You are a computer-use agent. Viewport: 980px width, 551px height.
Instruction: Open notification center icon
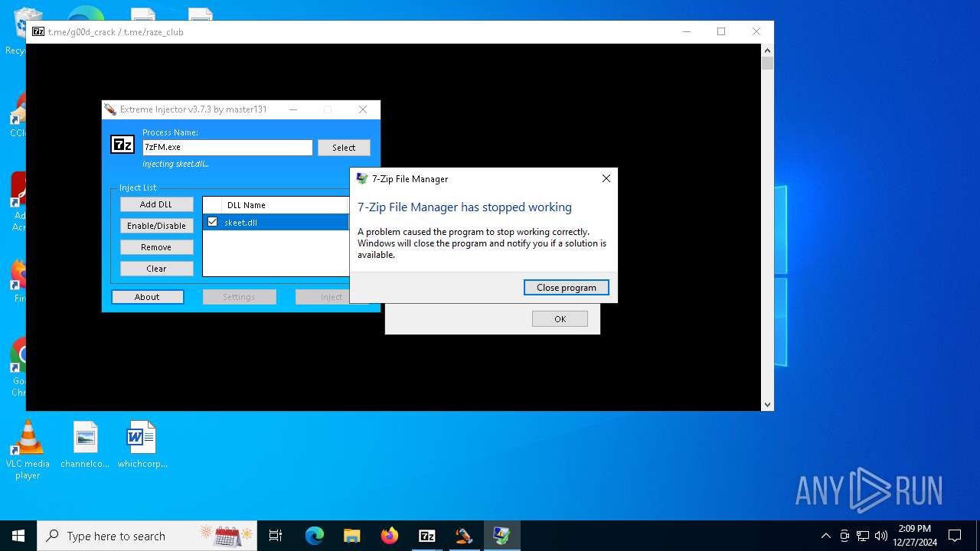tap(955, 536)
